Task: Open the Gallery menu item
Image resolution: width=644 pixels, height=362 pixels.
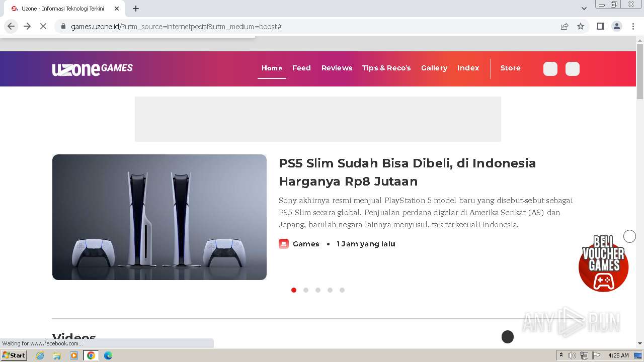Action: [434, 68]
